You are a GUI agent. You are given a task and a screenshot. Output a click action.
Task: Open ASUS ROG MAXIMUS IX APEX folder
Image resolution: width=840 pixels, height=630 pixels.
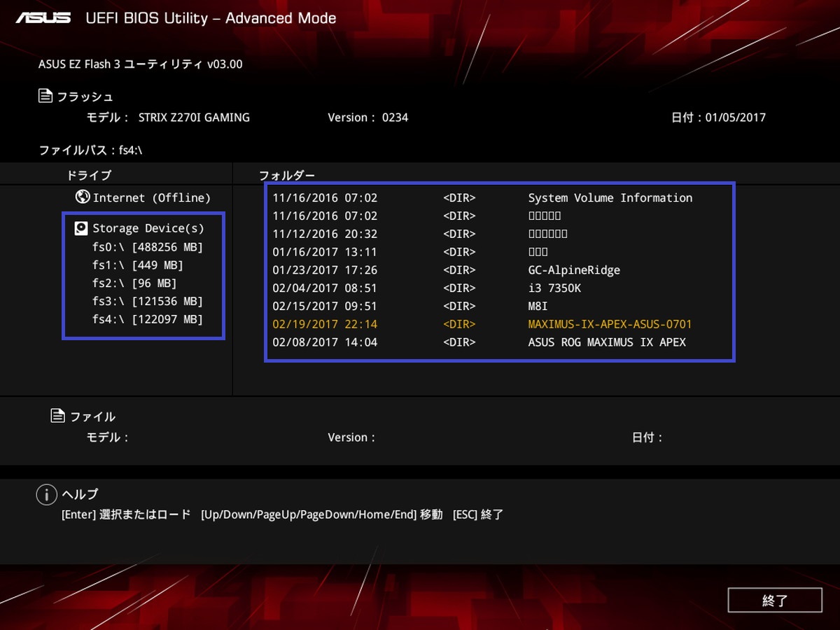pos(607,343)
